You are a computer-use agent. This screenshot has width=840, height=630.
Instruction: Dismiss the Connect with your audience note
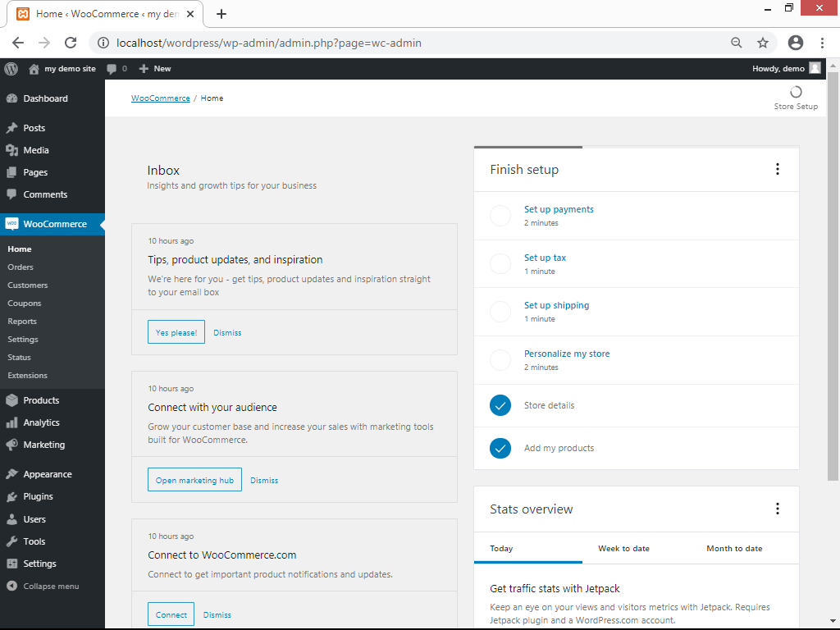coord(264,481)
